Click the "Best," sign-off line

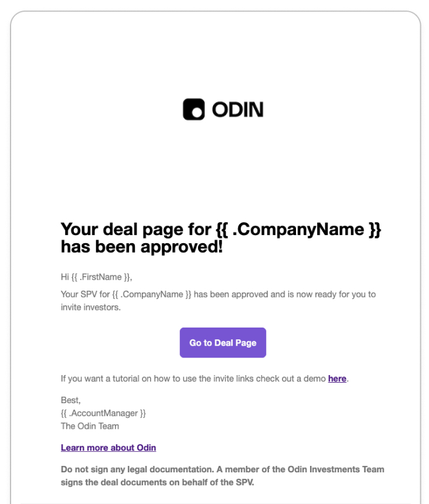click(71, 400)
